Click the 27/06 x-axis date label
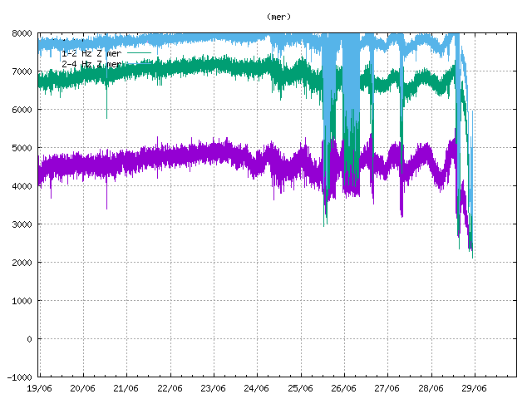 pos(387,387)
